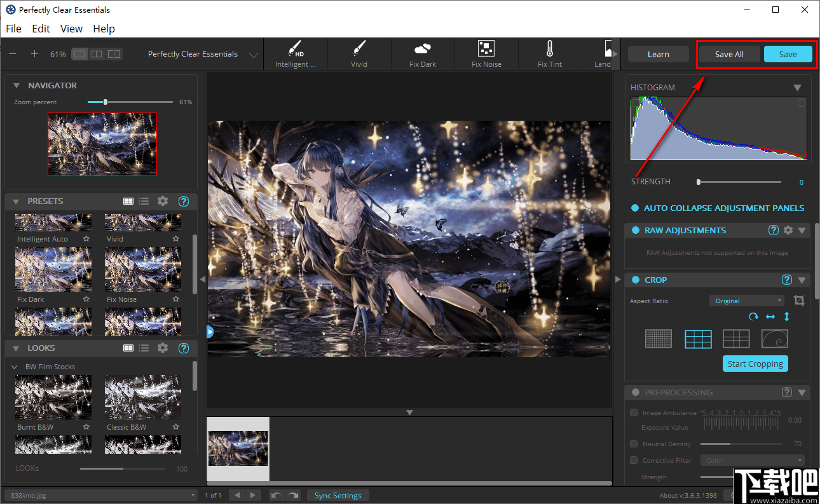Open the File menu

click(x=13, y=29)
